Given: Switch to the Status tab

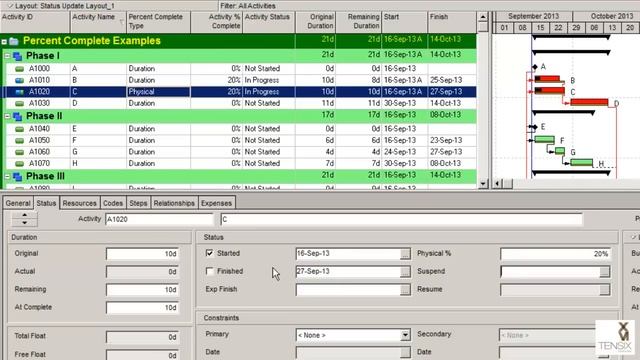Looking at the screenshot, I should click(46, 203).
